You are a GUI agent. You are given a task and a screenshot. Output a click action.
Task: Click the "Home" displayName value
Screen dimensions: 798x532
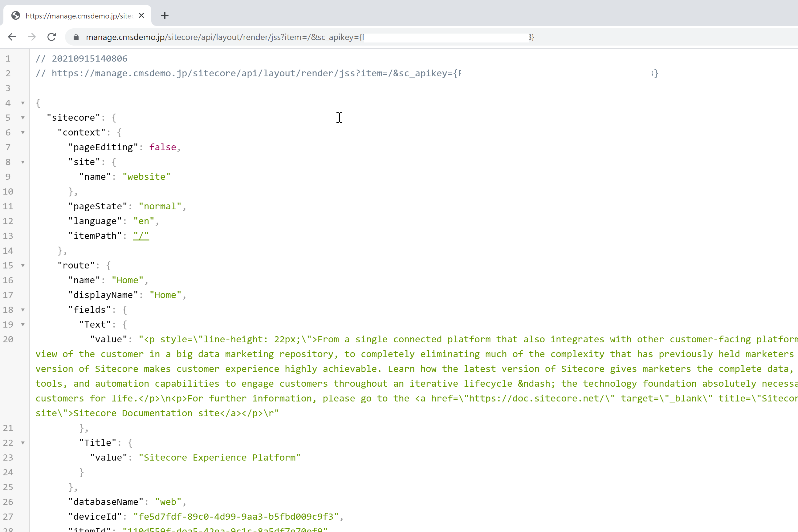[165, 295]
